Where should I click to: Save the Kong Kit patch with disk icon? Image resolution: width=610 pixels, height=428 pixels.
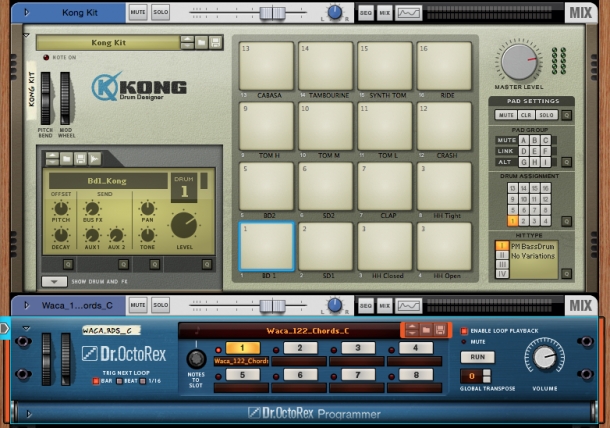215,42
